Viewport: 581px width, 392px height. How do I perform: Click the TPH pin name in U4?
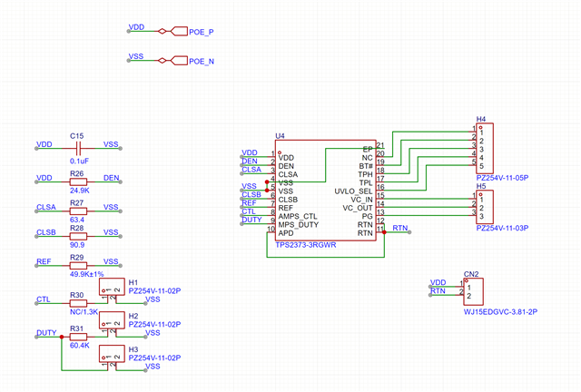[x=365, y=174]
